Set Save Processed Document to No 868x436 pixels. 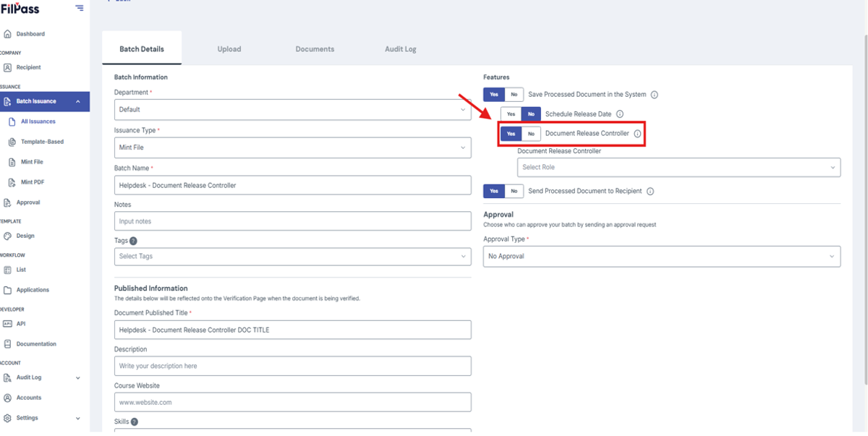coord(514,95)
